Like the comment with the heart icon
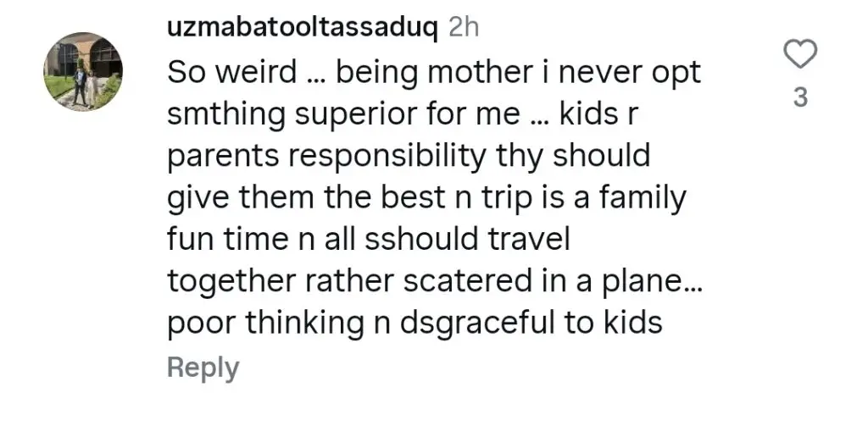 pyautogui.click(x=800, y=53)
